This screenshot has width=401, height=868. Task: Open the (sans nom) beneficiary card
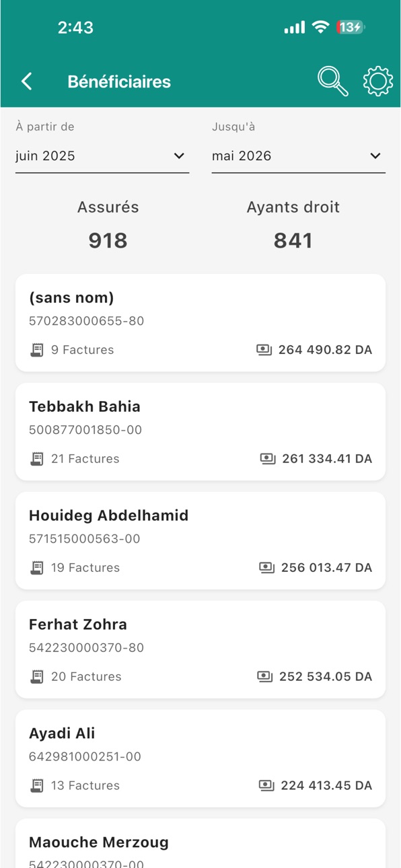tap(200, 322)
